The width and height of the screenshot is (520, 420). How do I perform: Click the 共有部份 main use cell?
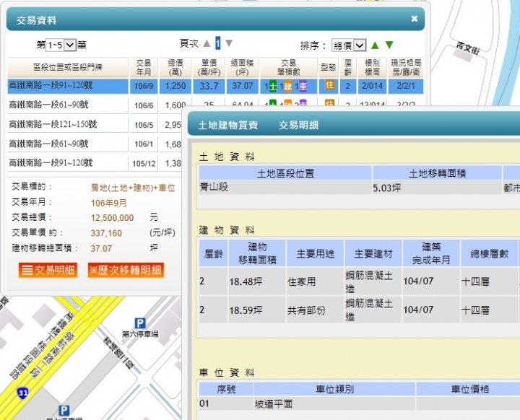point(315,310)
